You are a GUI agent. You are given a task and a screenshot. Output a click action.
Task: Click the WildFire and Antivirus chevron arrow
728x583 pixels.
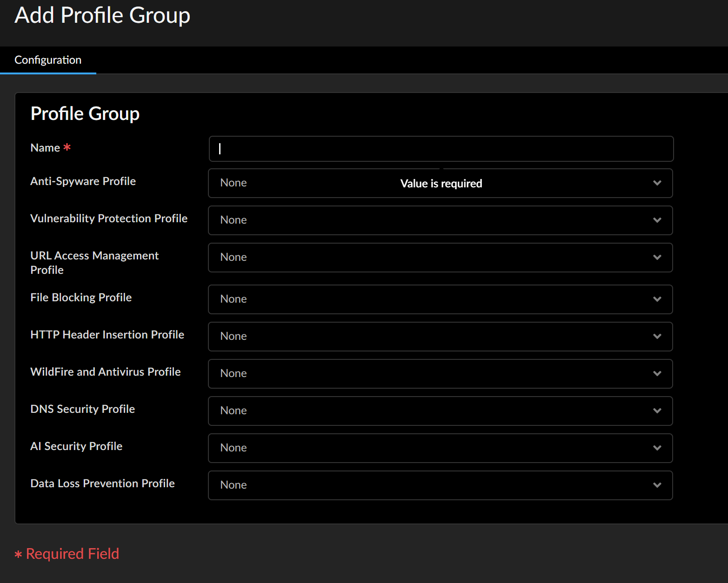(657, 374)
